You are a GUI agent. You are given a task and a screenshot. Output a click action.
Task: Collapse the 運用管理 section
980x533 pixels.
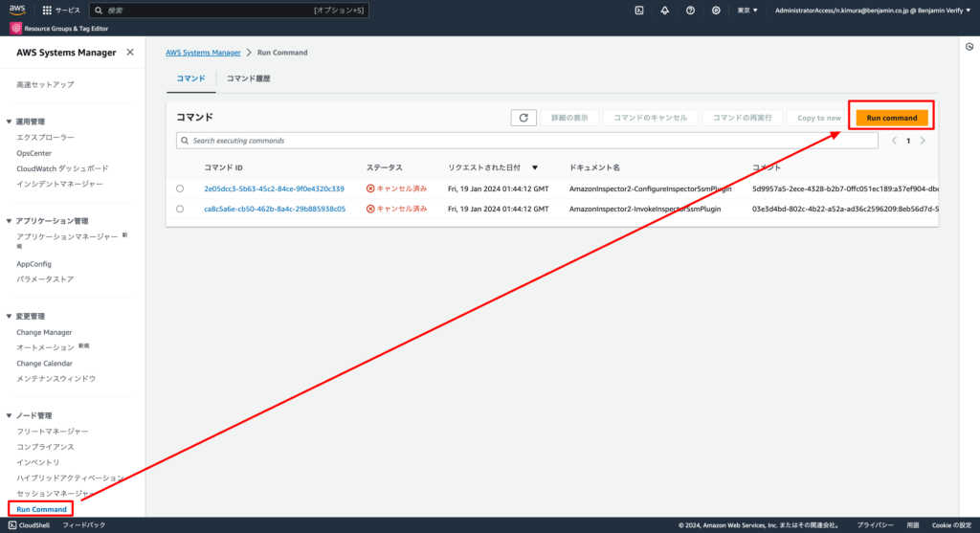(x=9, y=122)
